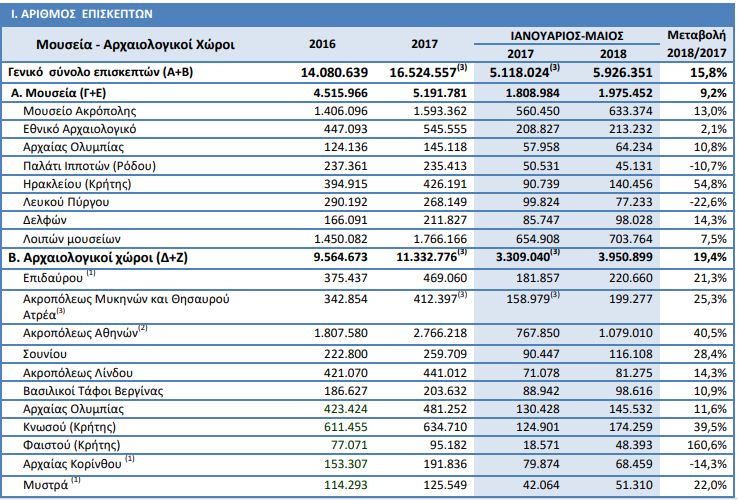The height and width of the screenshot is (500, 738).
Task: Click the value 68.459 for Αρχαίας Κορίνθου
Action: point(633,464)
